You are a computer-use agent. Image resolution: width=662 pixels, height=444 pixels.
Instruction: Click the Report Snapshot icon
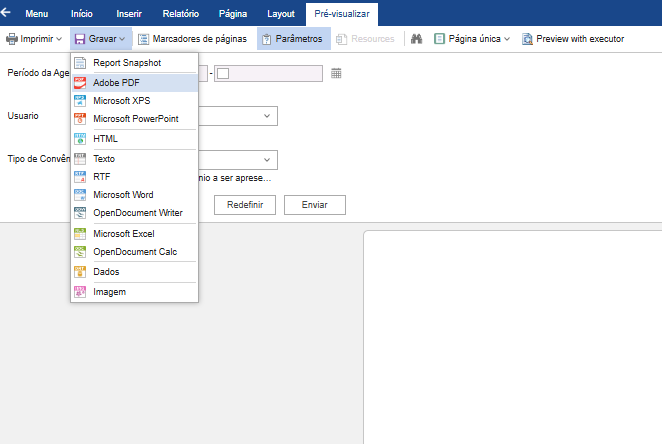coord(80,63)
